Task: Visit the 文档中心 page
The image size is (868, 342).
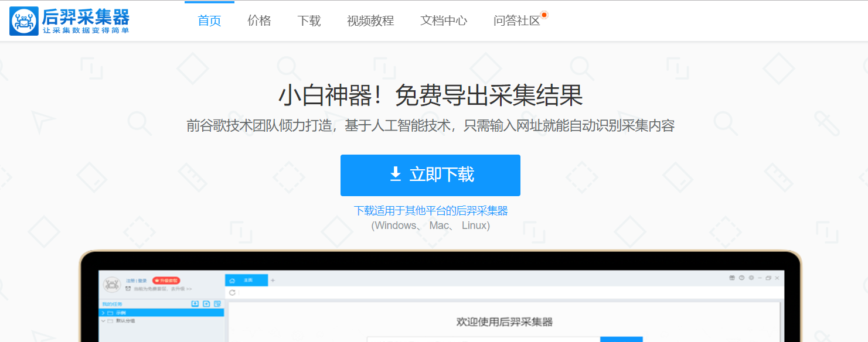Action: 444,21
